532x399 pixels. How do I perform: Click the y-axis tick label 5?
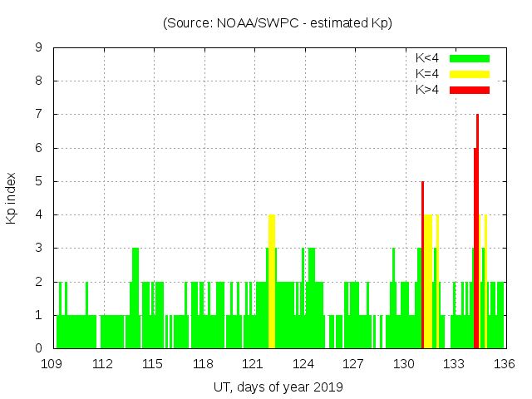tap(38, 181)
